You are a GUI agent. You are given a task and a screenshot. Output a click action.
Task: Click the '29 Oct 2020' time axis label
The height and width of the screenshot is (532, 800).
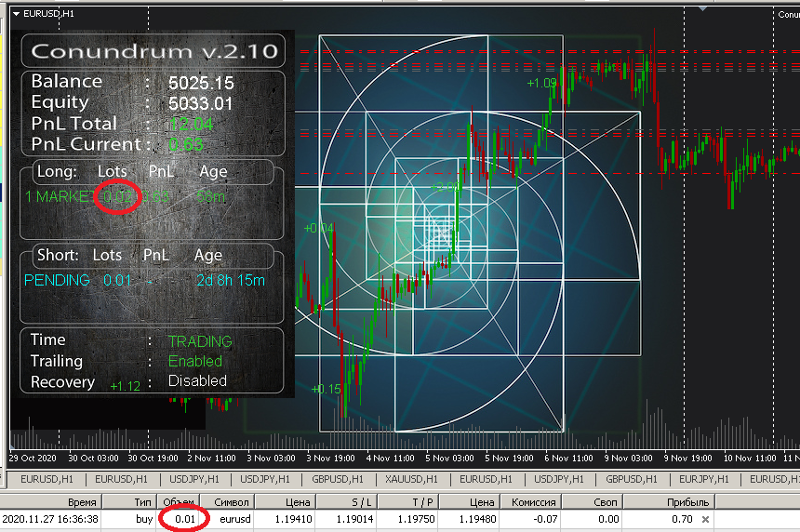point(33,458)
